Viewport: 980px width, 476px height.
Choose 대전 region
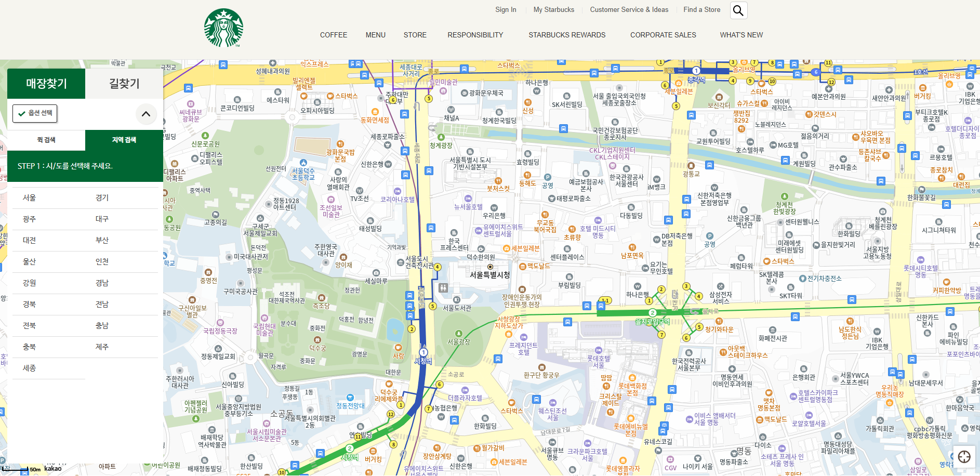[30, 241]
